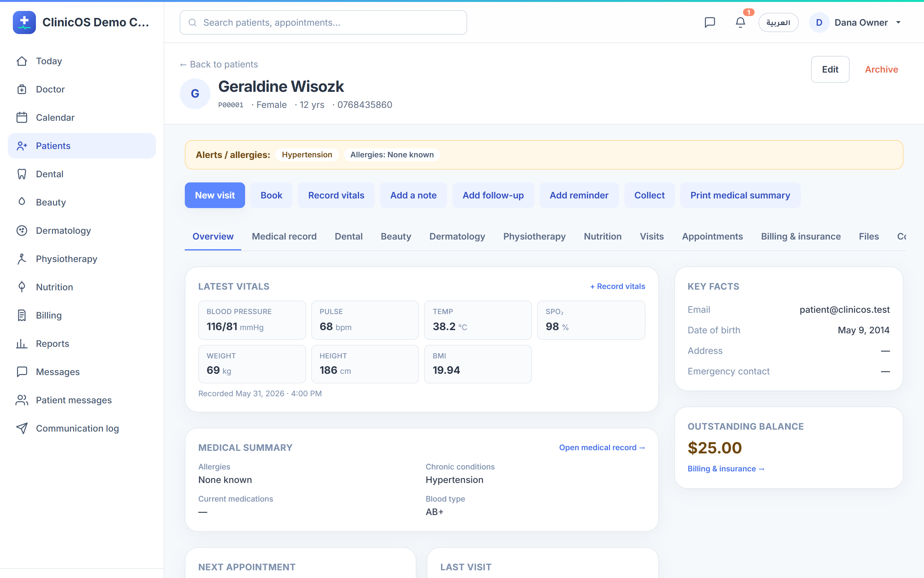
Task: Open Today via house icon
Action: 22,61
